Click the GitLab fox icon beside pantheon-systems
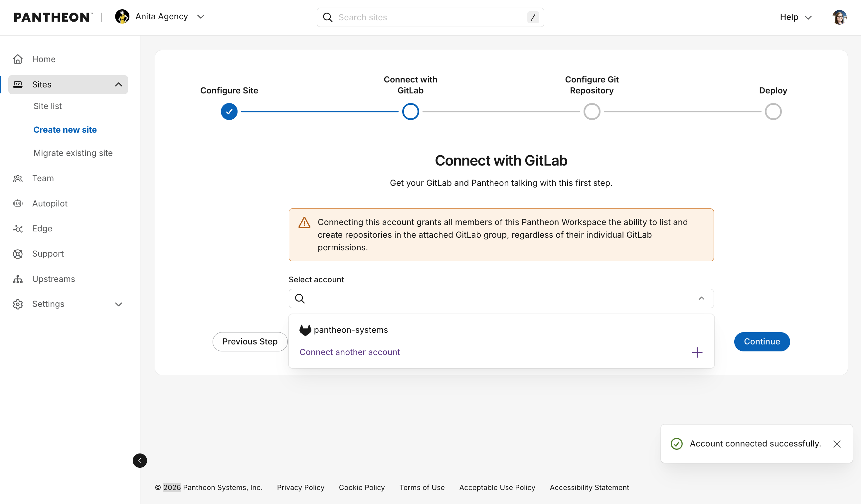The image size is (861, 504). point(305,330)
